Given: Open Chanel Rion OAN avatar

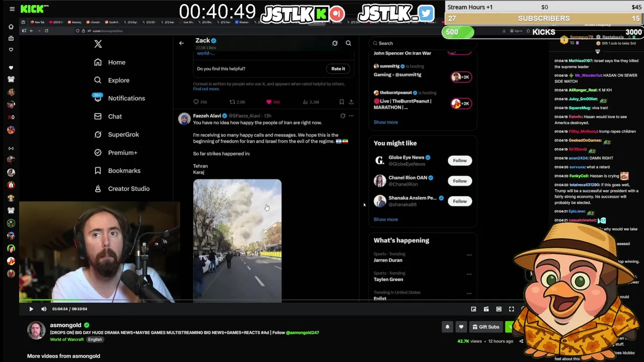Looking at the screenshot, I should click(380, 180).
